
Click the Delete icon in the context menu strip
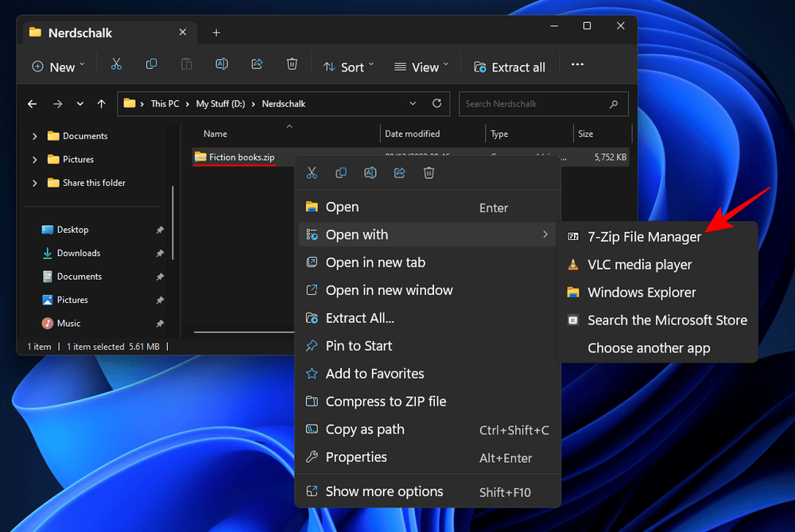[x=429, y=173]
